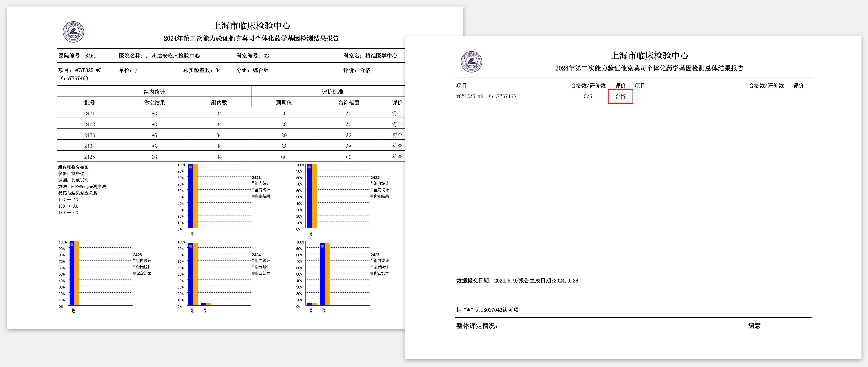Screen dimensions: 868x367
Task: Select the 允许范围 column header
Action: (348, 102)
